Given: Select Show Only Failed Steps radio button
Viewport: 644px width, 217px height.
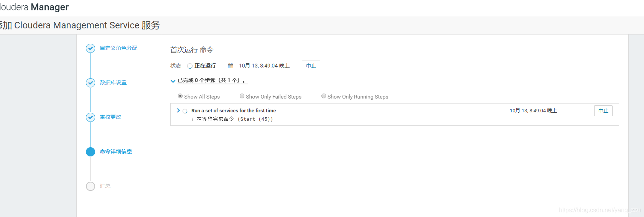Looking at the screenshot, I should (x=242, y=96).
